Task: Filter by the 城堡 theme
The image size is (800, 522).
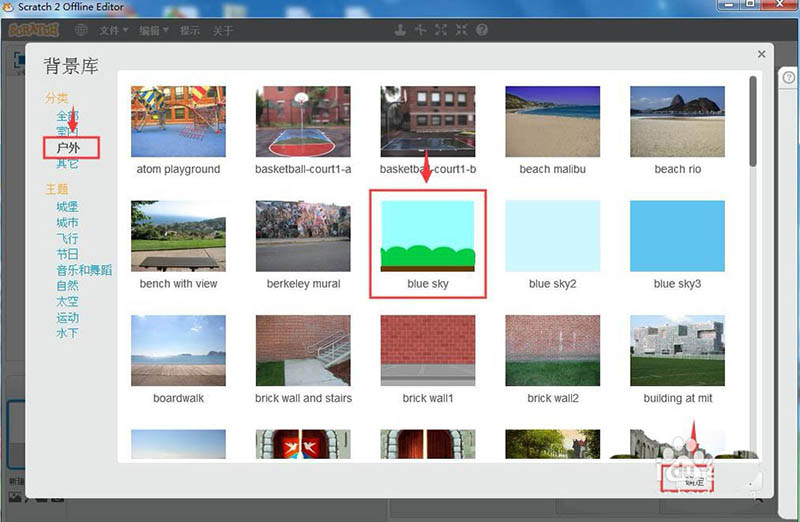Action: point(67,207)
